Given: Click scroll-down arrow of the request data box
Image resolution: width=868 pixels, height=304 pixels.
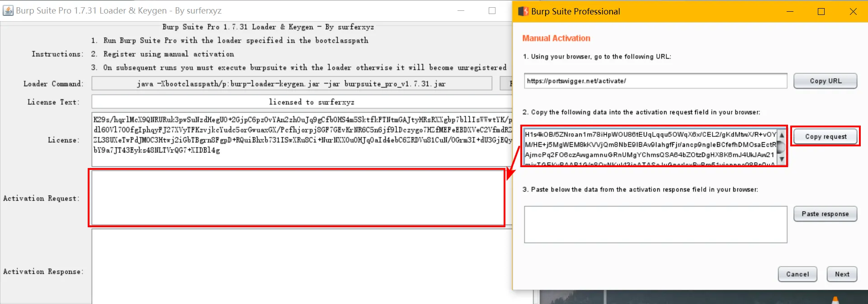Looking at the screenshot, I should click(782, 159).
